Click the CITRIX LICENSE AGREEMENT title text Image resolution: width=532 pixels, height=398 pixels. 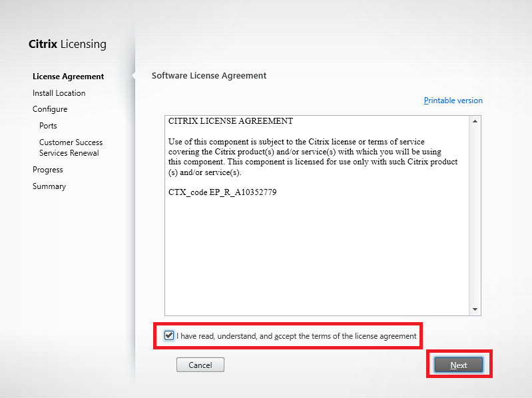[230, 121]
